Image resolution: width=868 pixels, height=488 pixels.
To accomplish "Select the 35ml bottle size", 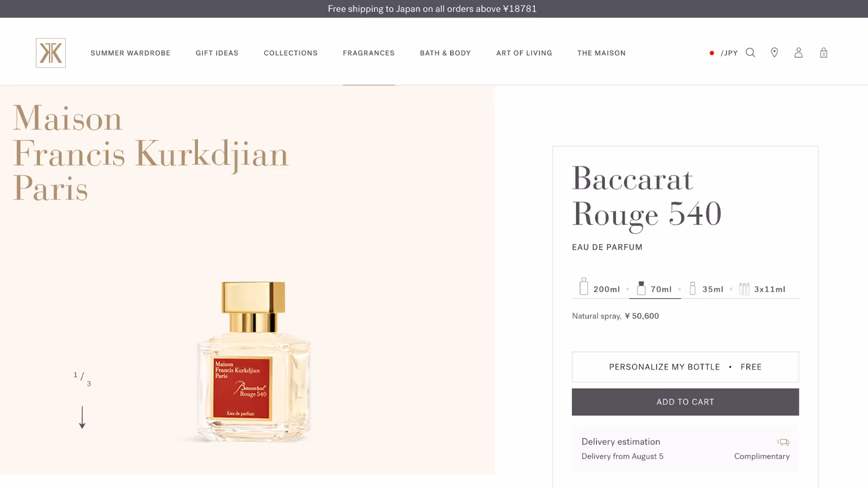I will pos(706,288).
